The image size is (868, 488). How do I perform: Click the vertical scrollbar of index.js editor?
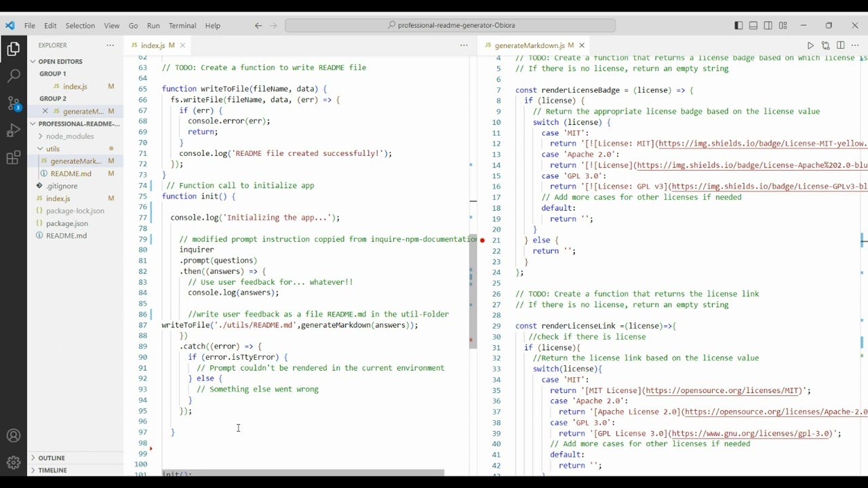pos(473,291)
